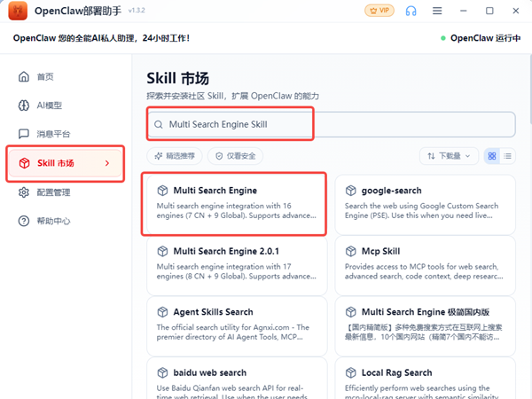Click the Skill 市场 page heading
The width and height of the screenshot is (532, 399).
click(x=178, y=78)
